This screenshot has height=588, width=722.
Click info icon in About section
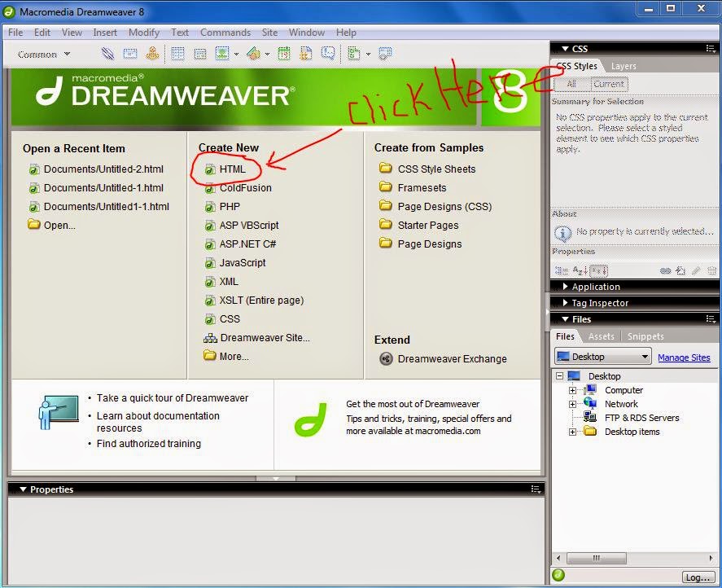tap(562, 233)
